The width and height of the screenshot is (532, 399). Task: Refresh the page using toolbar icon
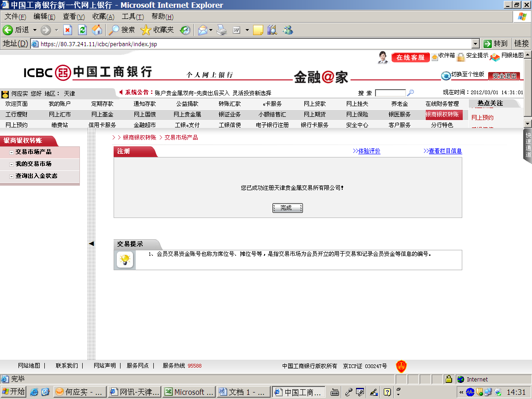[x=82, y=30]
